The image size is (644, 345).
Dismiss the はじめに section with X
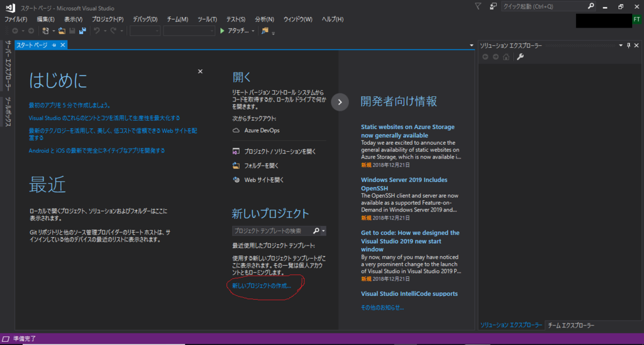pyautogui.click(x=200, y=72)
